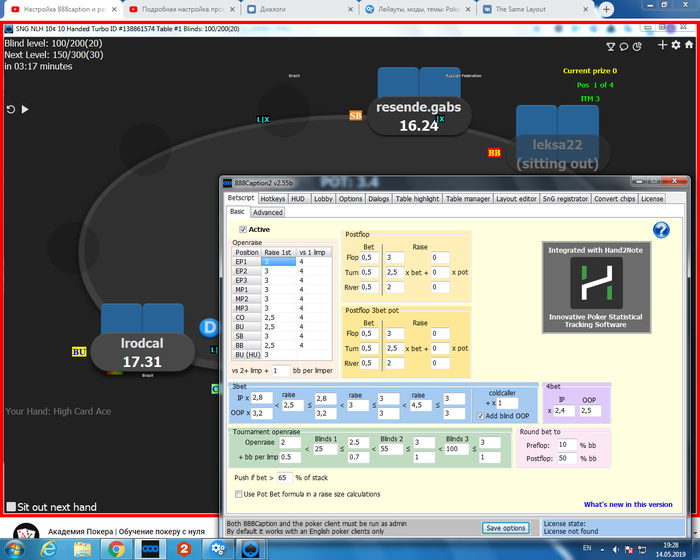Toggle Add blind OOP checkbox
The width and height of the screenshot is (700, 560).
[x=480, y=416]
